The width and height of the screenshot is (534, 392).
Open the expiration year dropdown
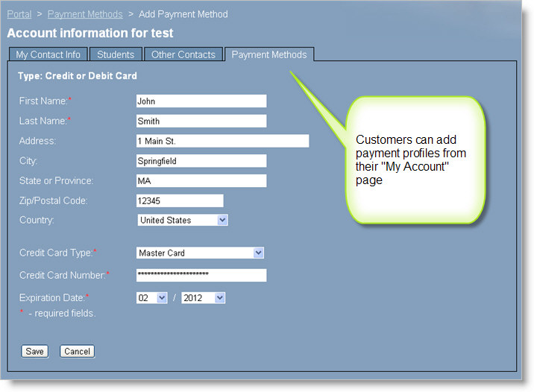[203, 298]
